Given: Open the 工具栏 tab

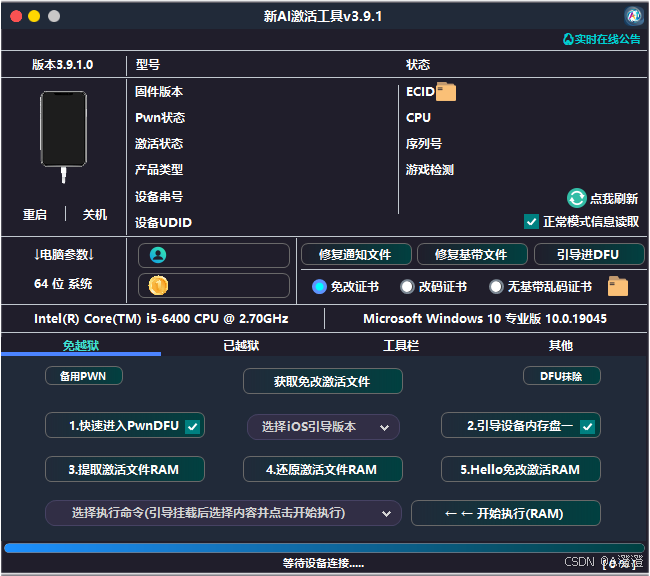Looking at the screenshot, I should (401, 345).
